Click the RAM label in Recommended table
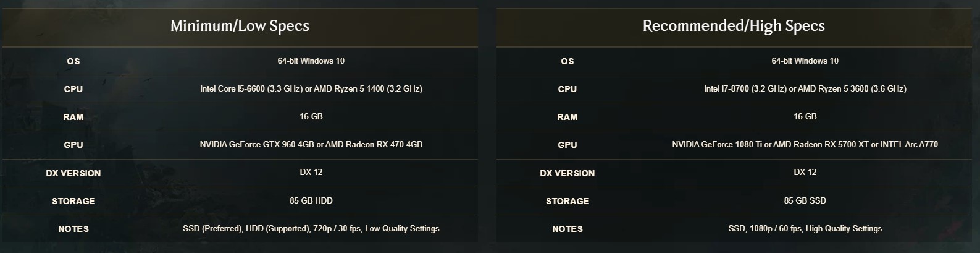Viewport: 980px width, 253px height. click(x=567, y=117)
